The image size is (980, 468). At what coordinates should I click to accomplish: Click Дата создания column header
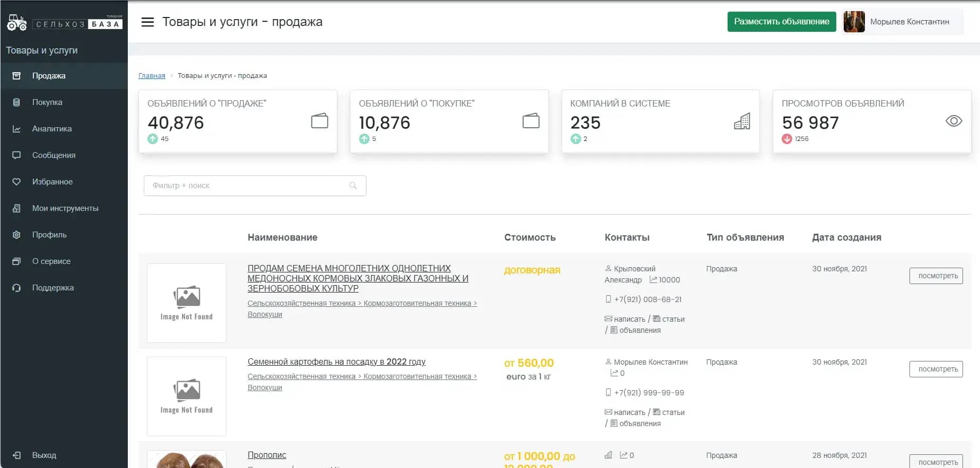point(846,237)
